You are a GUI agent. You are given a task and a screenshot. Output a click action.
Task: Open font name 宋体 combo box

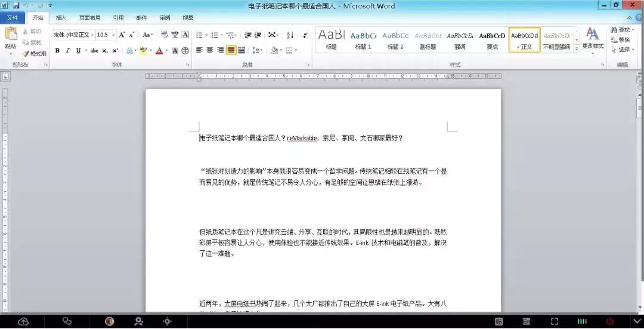[x=73, y=35]
